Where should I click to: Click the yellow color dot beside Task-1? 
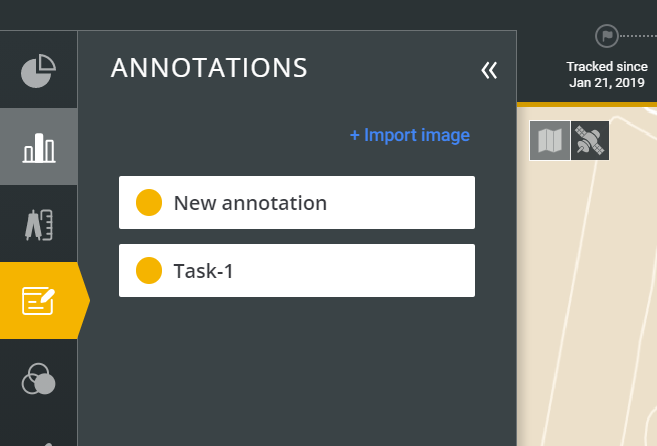tap(149, 270)
